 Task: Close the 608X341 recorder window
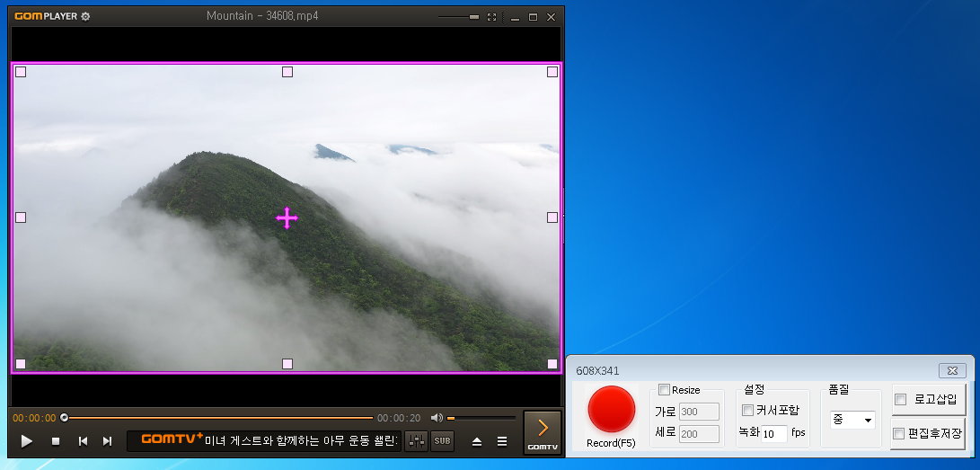tap(952, 370)
